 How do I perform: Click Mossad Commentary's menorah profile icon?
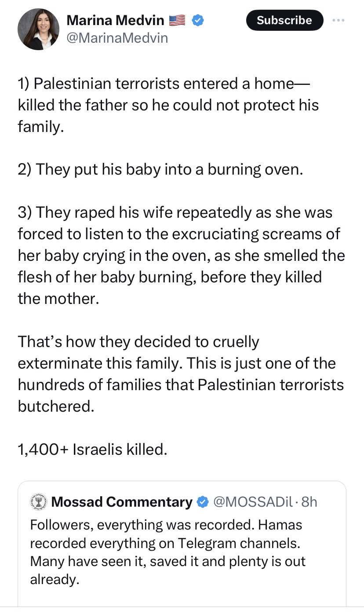(x=39, y=501)
